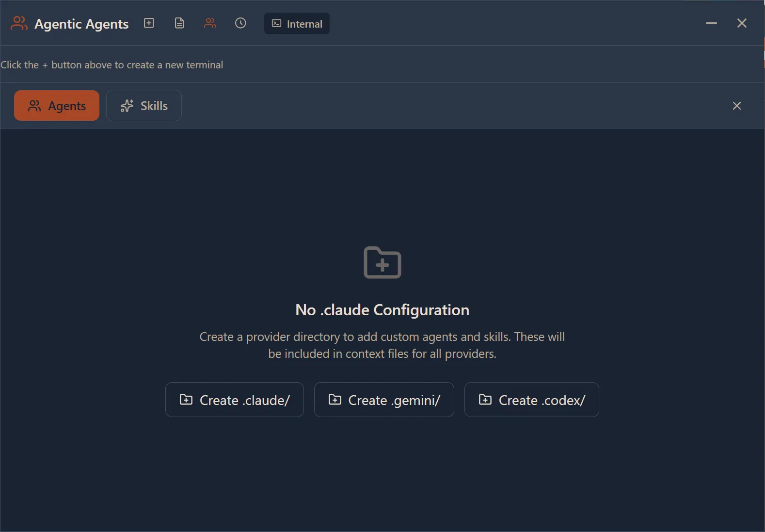765x532 pixels.
Task: Switch to the Skills tab
Action: (x=144, y=105)
